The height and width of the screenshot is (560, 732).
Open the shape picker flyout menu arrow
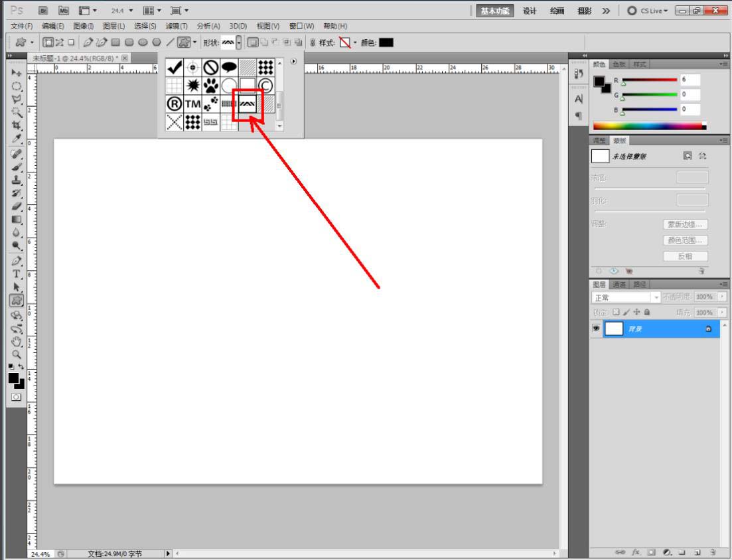[x=293, y=61]
